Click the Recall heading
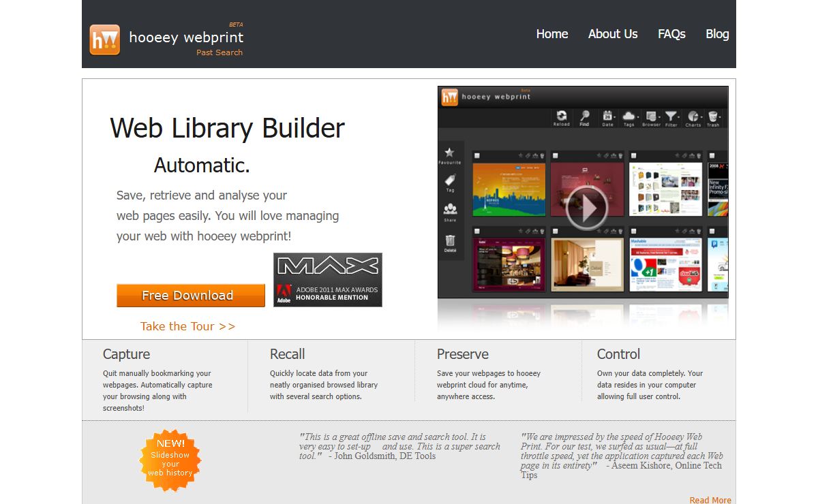Image resolution: width=818 pixels, height=504 pixels. click(287, 354)
